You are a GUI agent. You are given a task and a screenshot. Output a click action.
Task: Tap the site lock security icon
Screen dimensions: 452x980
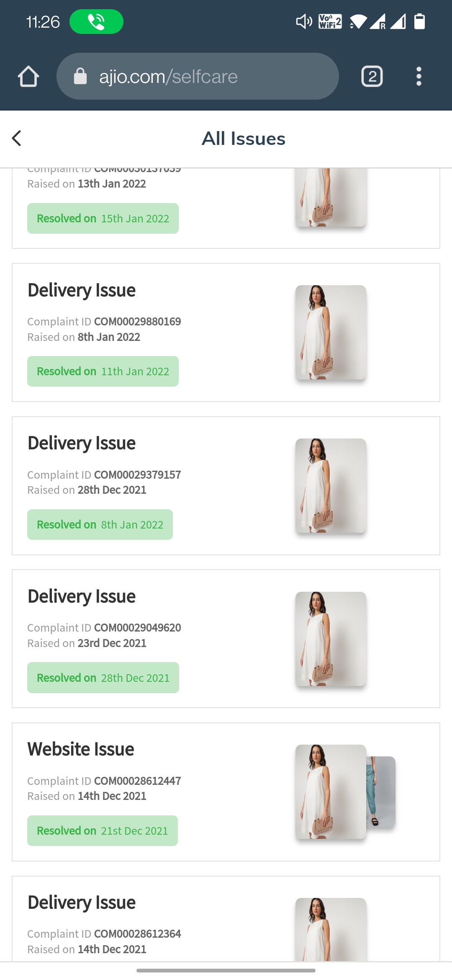tap(80, 76)
